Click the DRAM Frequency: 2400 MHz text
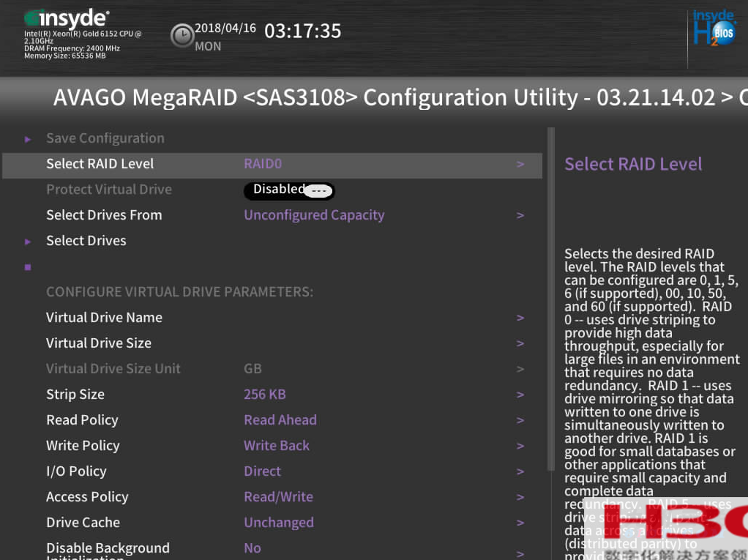Viewport: 748px width, 560px height. [72, 48]
